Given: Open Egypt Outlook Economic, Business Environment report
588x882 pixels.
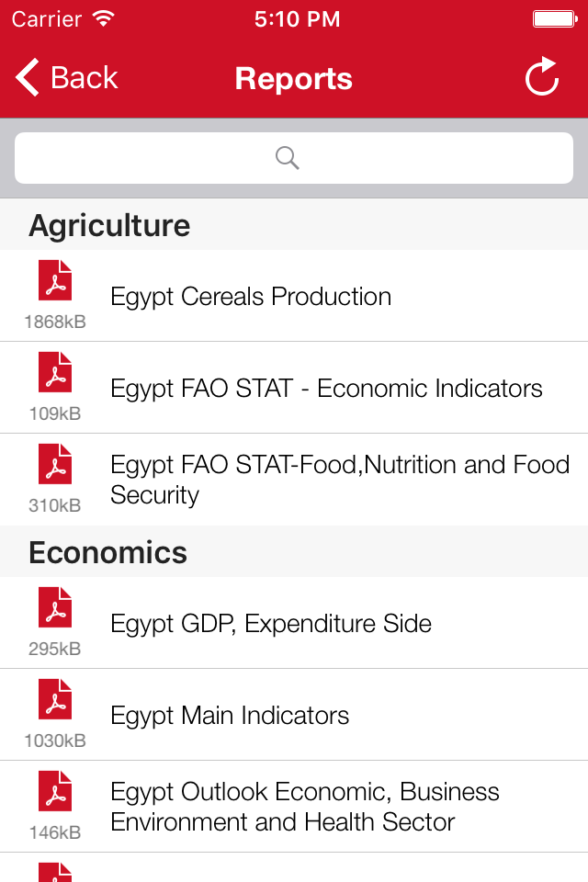Looking at the screenshot, I should (x=304, y=807).
